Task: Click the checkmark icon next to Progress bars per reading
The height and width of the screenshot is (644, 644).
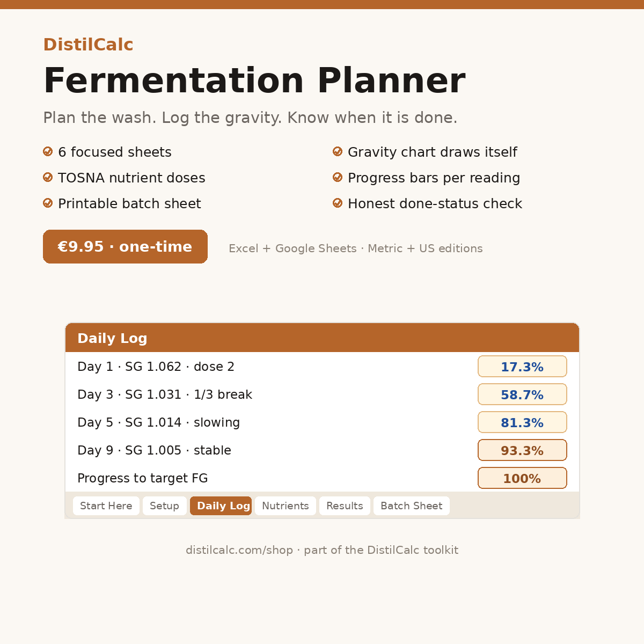Action: tap(338, 178)
